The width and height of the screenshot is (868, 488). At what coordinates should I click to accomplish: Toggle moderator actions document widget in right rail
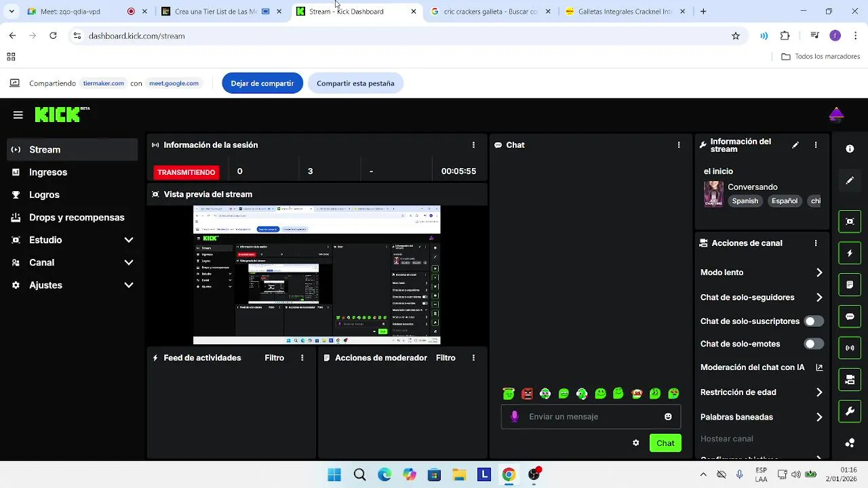(850, 285)
